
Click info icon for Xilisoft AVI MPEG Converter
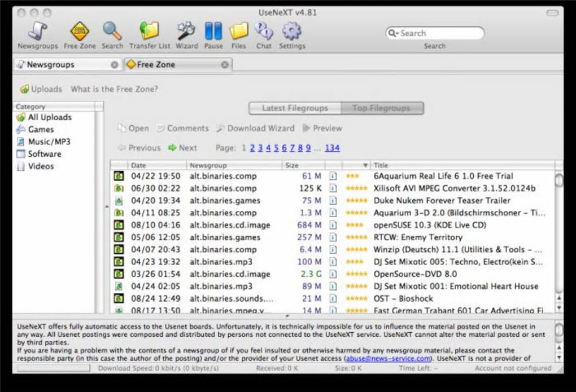333,188
